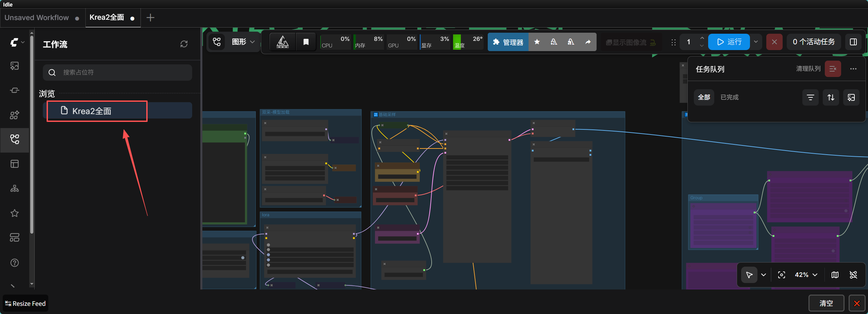Click the fit view icon

point(782,275)
